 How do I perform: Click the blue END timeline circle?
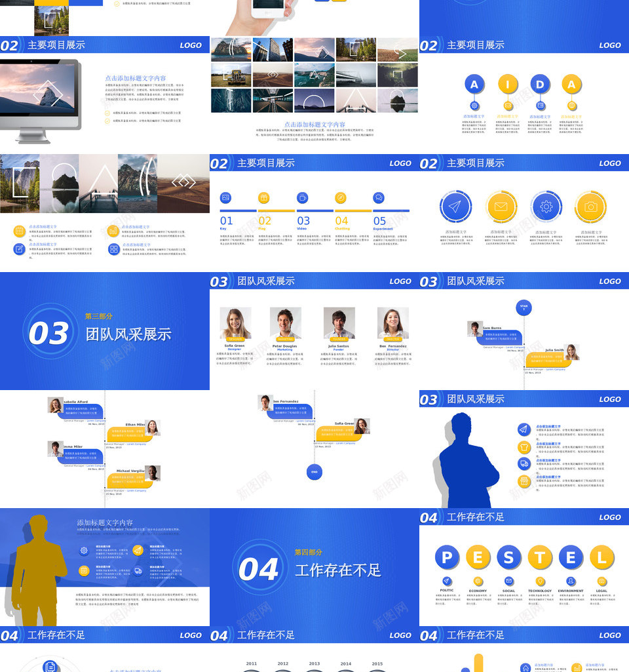[x=314, y=472]
